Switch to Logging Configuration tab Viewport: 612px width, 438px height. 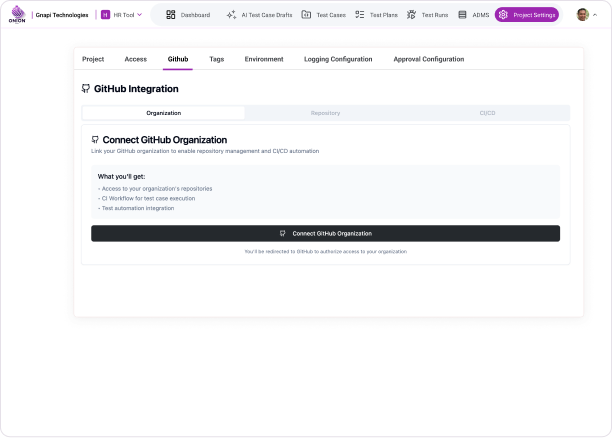pos(338,59)
